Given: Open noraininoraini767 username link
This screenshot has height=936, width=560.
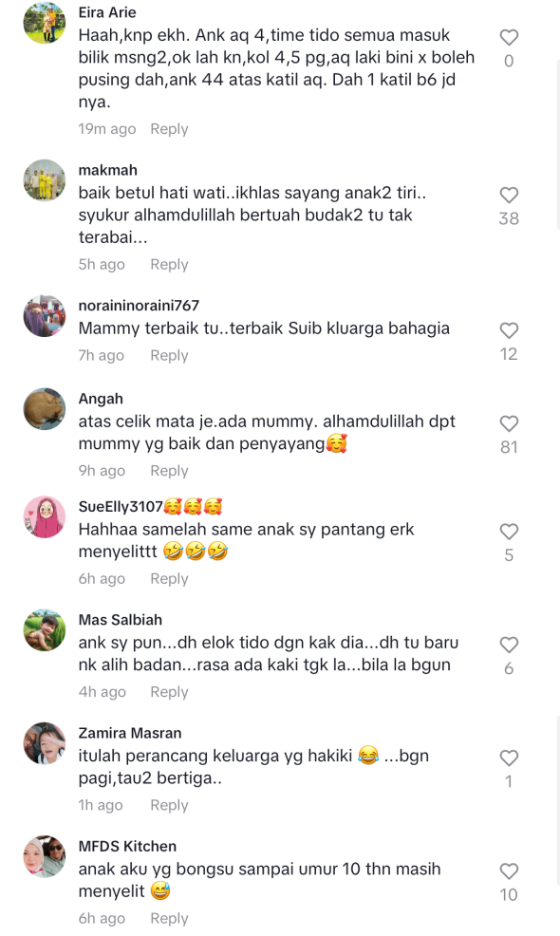Looking at the screenshot, I should [x=139, y=306].
